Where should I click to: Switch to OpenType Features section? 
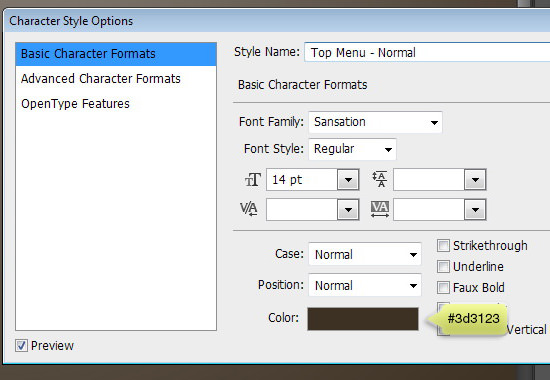pos(75,104)
